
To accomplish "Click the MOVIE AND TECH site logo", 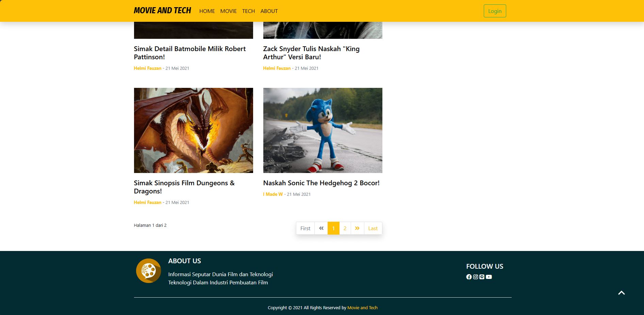I will (x=162, y=11).
